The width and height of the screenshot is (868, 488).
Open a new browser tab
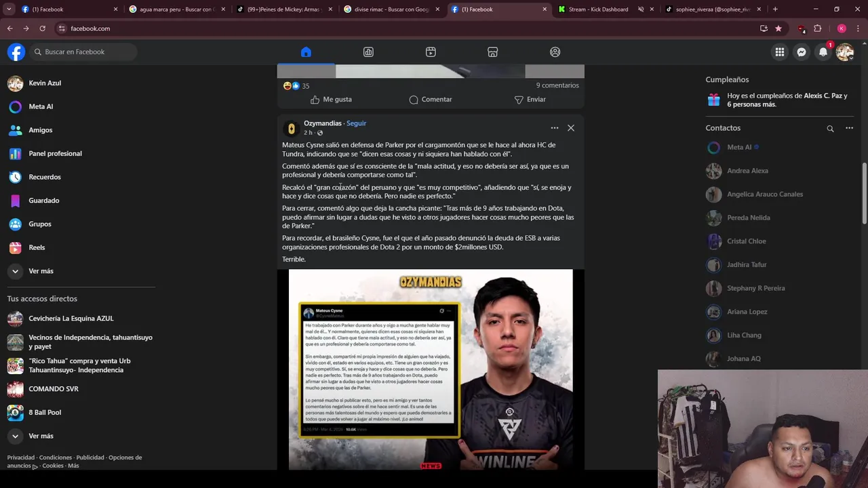(x=775, y=9)
